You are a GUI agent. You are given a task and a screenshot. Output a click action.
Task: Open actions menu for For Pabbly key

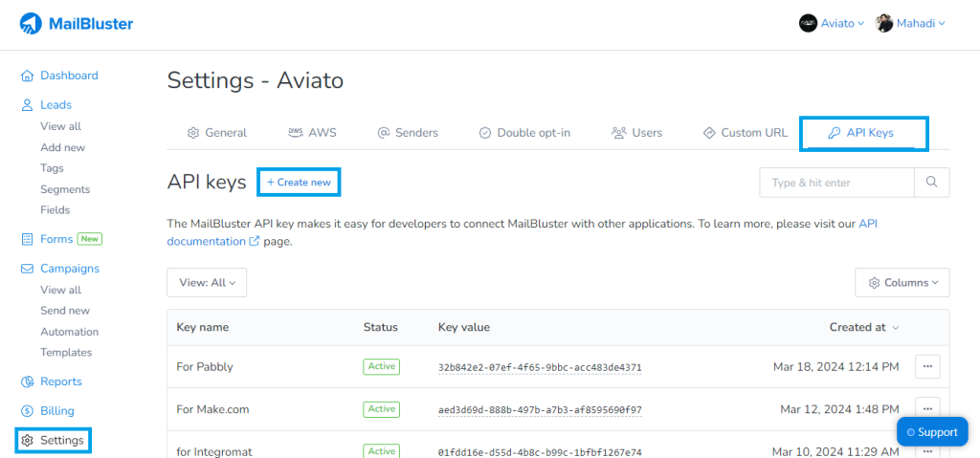(927, 367)
